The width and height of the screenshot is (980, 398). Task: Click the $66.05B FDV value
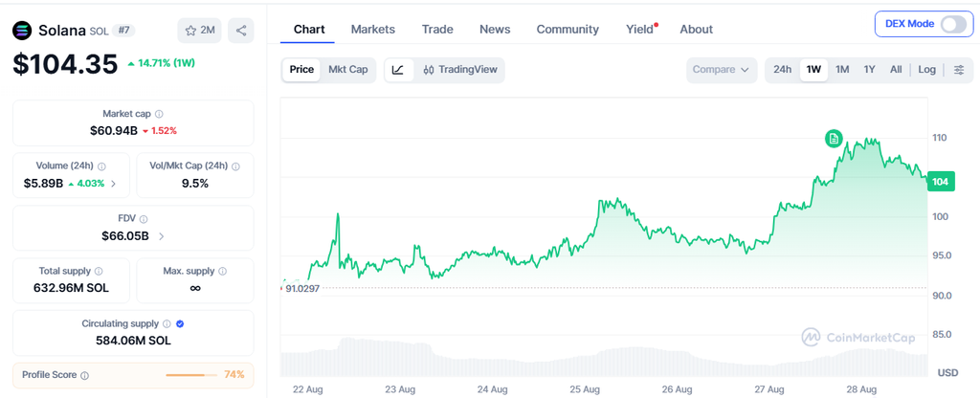[x=125, y=236]
